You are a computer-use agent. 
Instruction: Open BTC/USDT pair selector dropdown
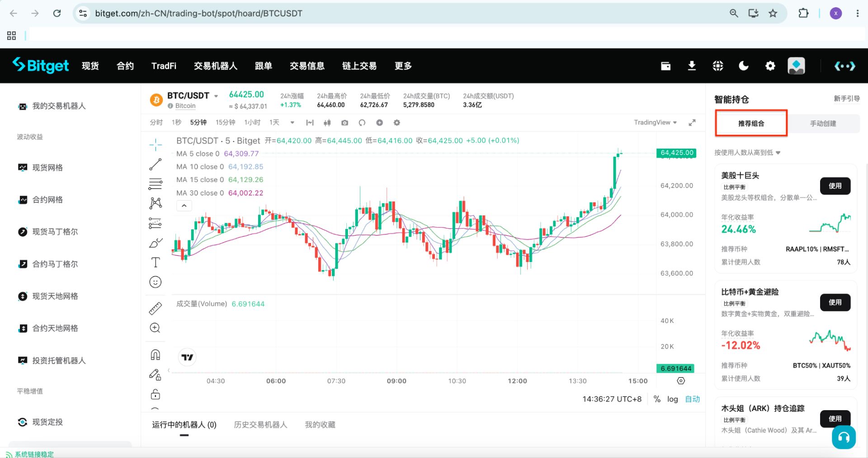point(216,96)
